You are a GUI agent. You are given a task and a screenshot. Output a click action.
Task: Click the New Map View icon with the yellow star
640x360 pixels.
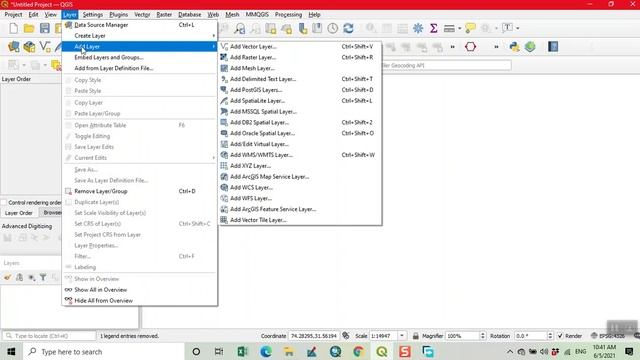pos(271,28)
